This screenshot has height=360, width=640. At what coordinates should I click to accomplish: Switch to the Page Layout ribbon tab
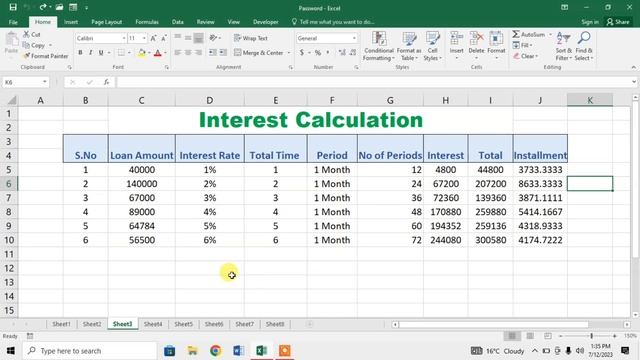[107, 22]
